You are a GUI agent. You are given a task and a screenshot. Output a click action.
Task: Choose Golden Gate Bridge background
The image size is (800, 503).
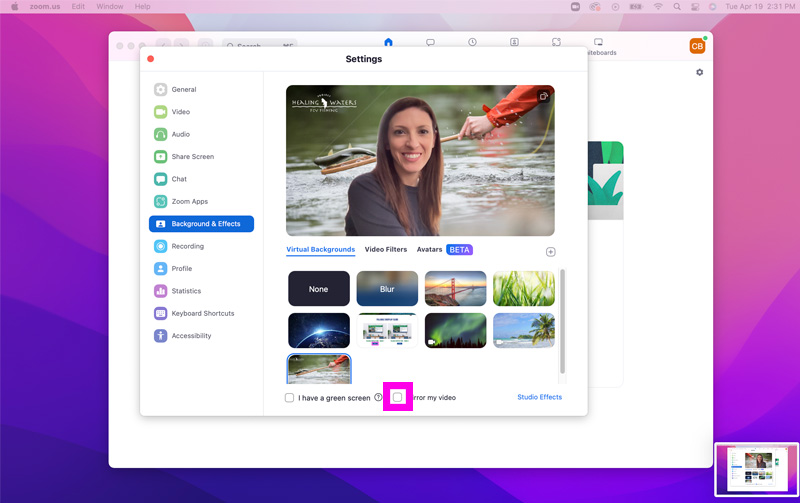(x=456, y=289)
